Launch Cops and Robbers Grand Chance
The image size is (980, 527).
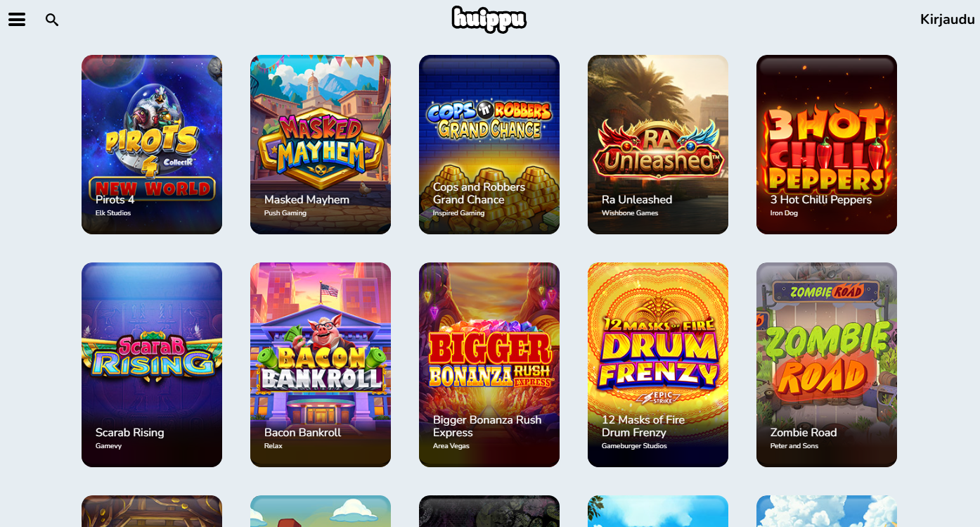489,144
